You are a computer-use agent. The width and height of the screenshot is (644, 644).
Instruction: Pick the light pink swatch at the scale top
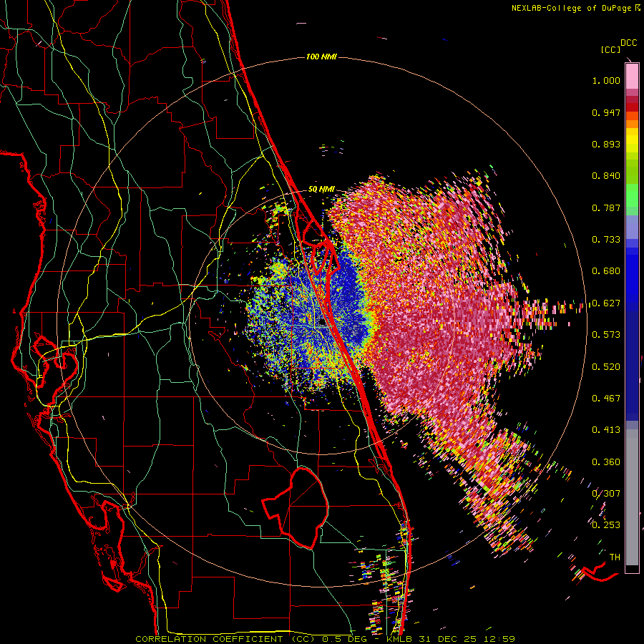point(632,76)
